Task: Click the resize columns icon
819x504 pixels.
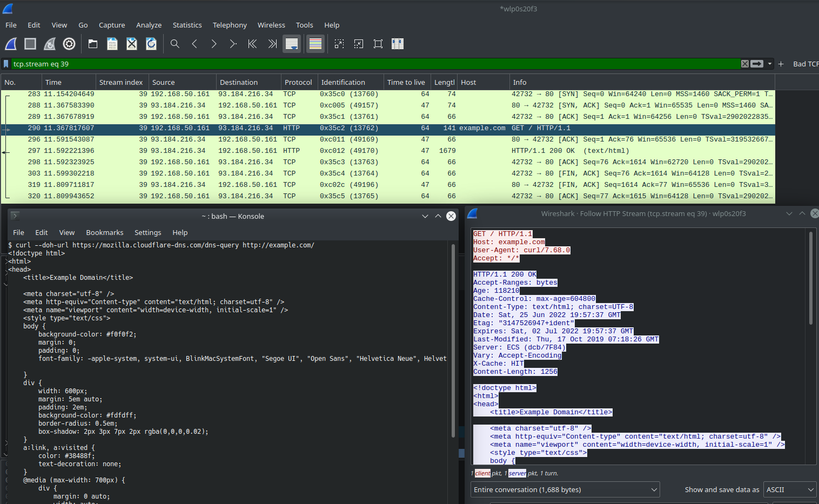Action: 398,44
